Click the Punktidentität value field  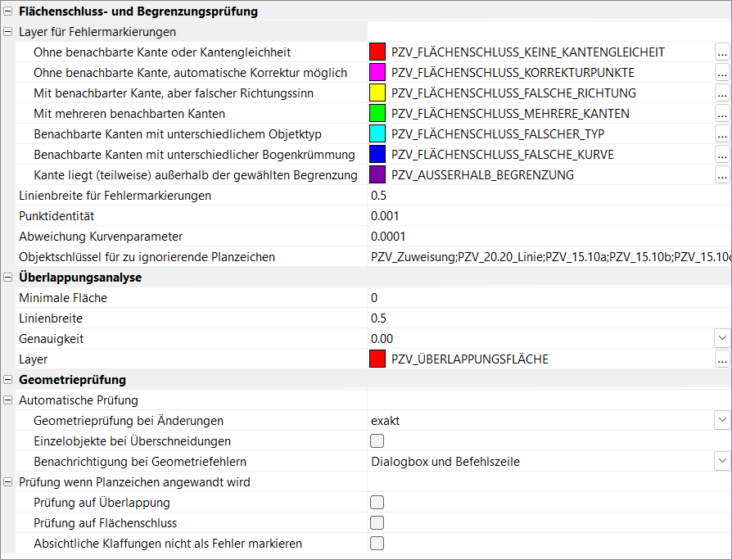pyautogui.click(x=540, y=216)
